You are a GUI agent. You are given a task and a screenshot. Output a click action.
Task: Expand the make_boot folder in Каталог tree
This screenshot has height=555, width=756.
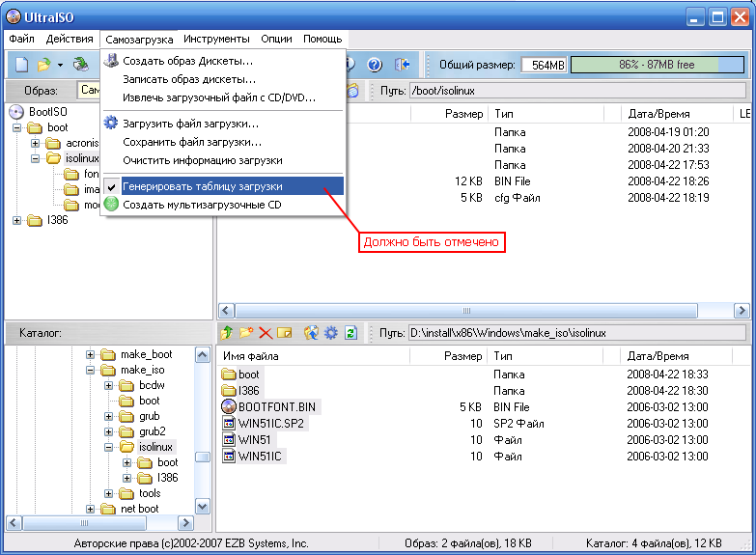point(90,354)
